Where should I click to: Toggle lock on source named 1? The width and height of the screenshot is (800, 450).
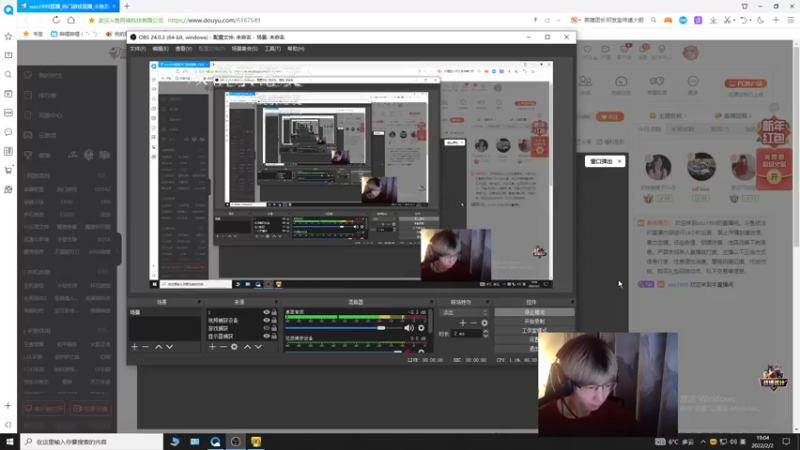(274, 312)
